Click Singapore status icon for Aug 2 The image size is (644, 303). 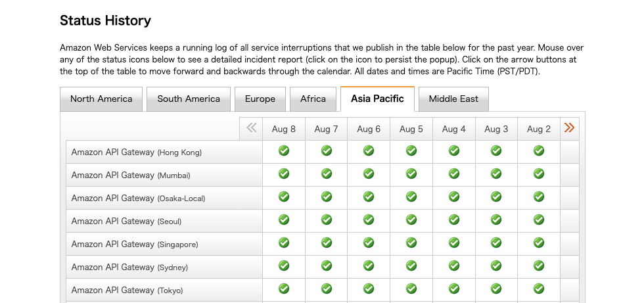point(539,243)
